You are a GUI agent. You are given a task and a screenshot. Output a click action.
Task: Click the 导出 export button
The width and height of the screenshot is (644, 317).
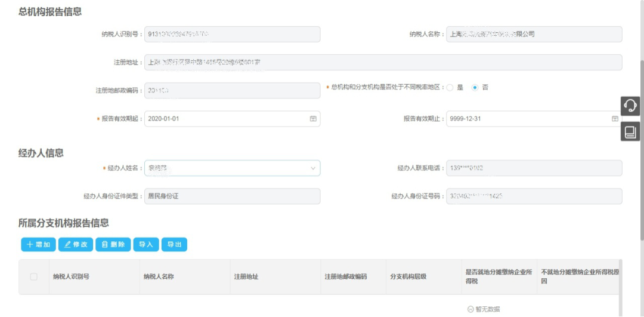[174, 244]
